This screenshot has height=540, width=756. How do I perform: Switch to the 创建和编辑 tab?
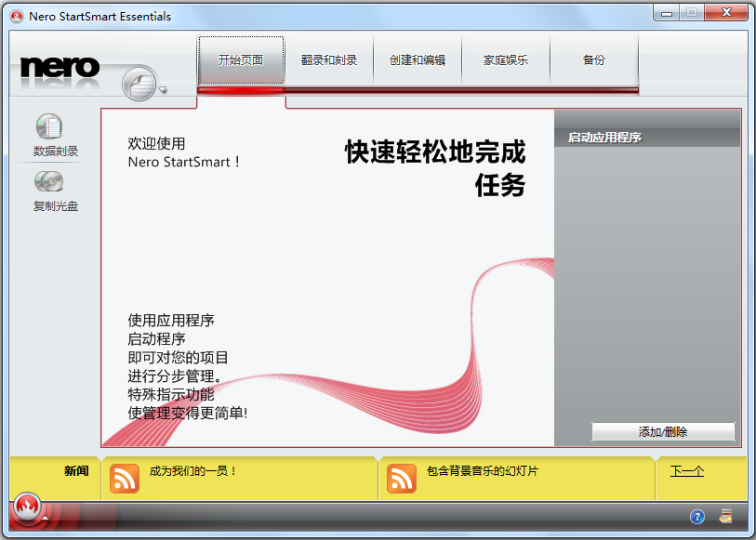(418, 59)
